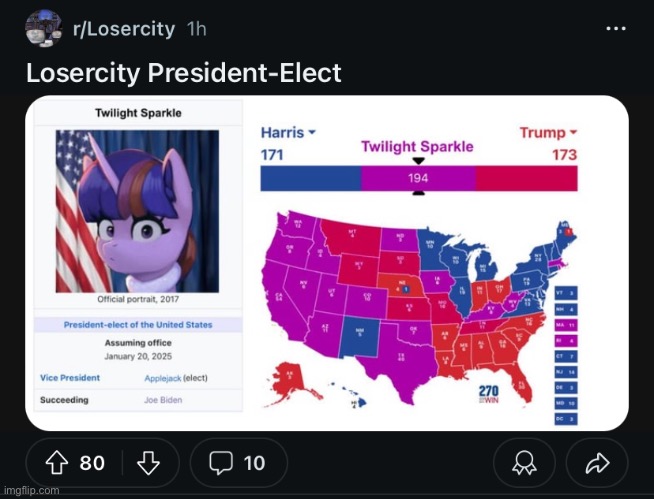Open the comments on this post
This screenshot has height=499, width=654.
point(239,463)
